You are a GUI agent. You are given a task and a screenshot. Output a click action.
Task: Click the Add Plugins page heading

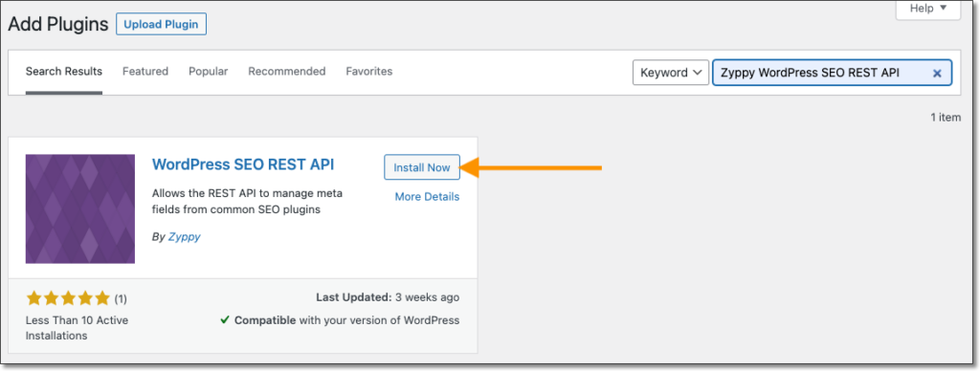pyautogui.click(x=58, y=24)
